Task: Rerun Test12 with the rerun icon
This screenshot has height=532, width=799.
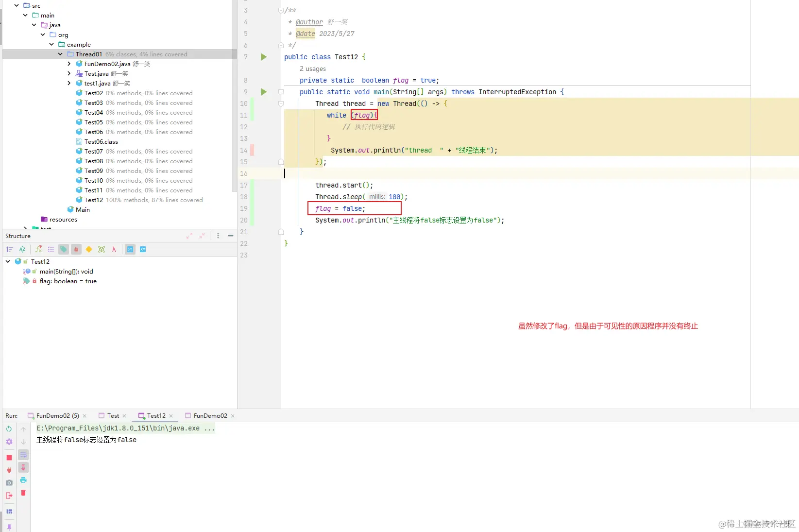Action: pyautogui.click(x=9, y=429)
